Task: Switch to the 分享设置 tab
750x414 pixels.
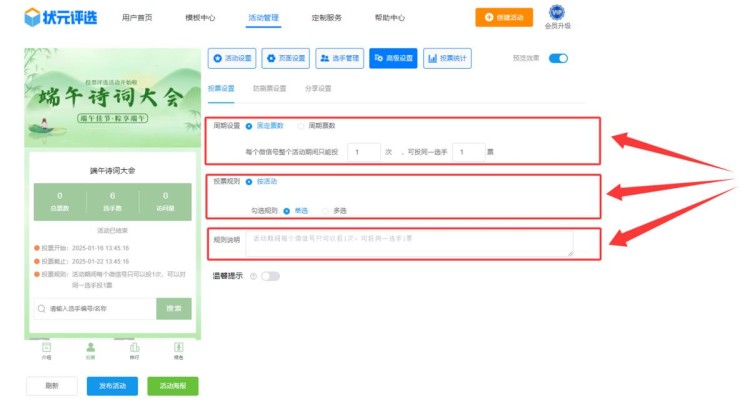Action: [x=317, y=88]
